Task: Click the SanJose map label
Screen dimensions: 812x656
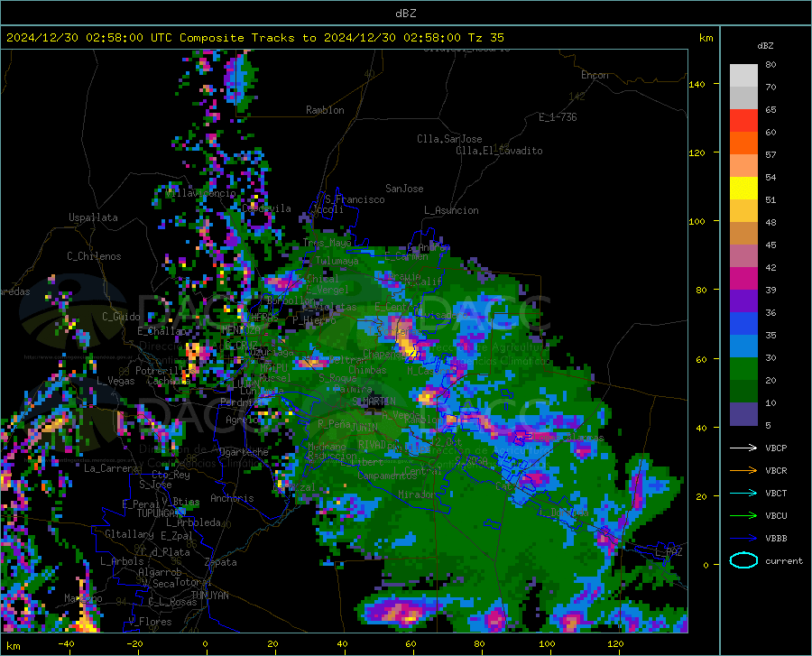Action: tap(404, 189)
